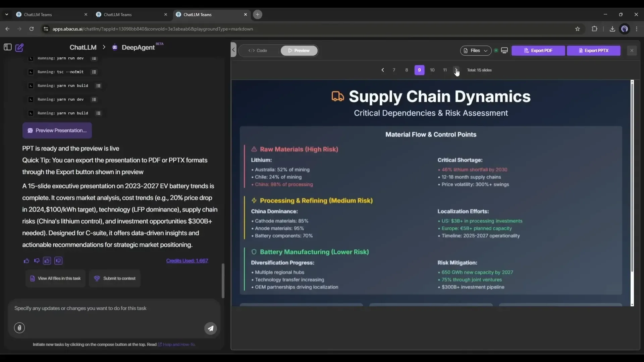Screen dimensions: 644x362
Task: Select slide 7
Action: pos(394,70)
